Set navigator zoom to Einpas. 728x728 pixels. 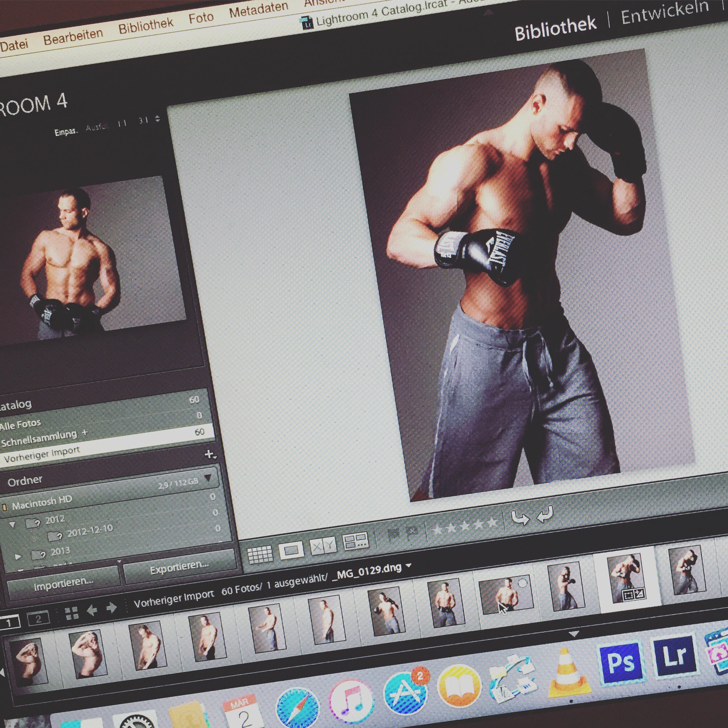[x=66, y=132]
